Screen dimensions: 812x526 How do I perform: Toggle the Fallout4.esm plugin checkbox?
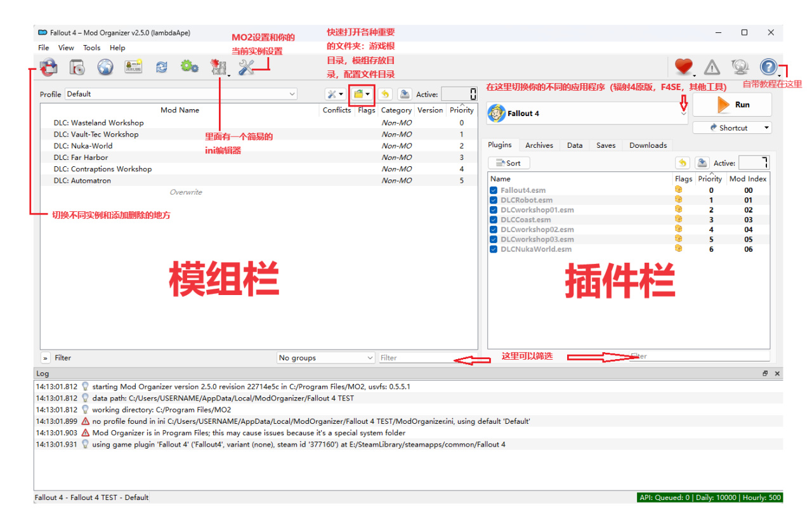tap(494, 190)
